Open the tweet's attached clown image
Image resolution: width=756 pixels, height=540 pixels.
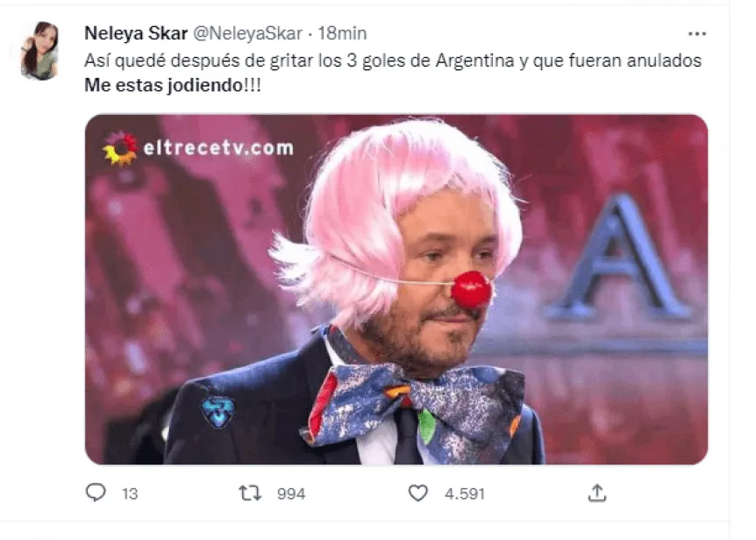pos(396,289)
